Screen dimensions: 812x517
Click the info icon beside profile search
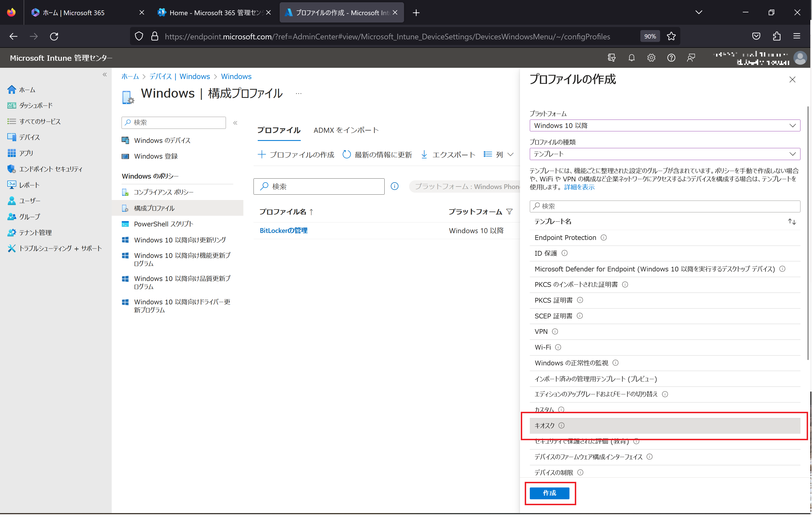coord(394,186)
